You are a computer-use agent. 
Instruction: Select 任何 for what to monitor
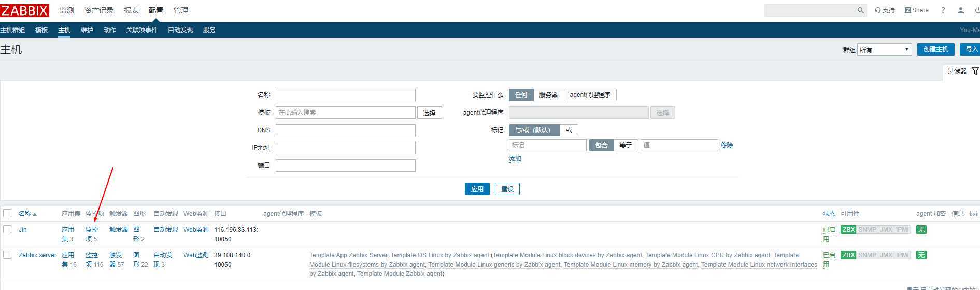coord(521,95)
